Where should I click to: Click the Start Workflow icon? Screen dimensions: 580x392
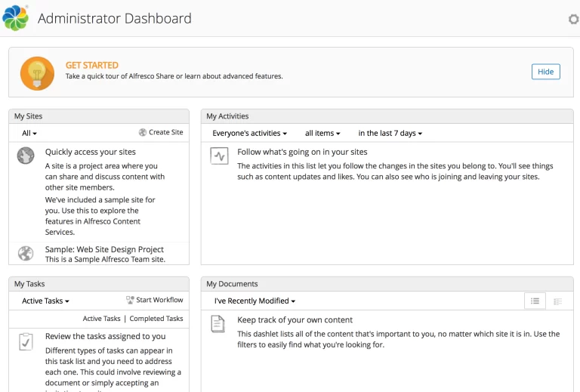[130, 300]
